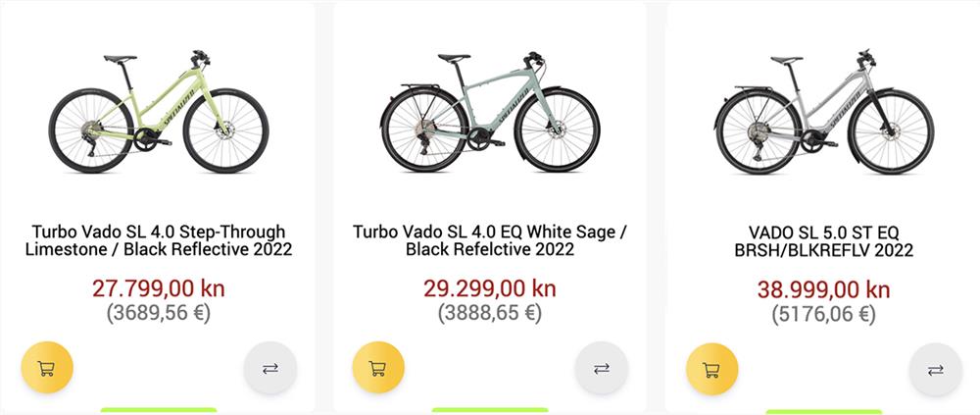Click green bar under the White Sage bike card
The image size is (980, 415).
(x=489, y=410)
